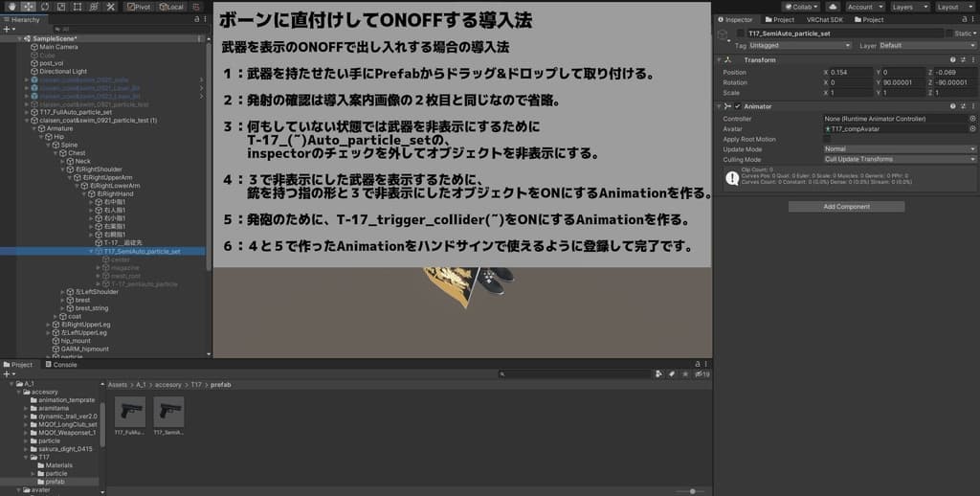Open the Hierarchy panel's three-dot menu
Viewport: 980px width, 496px height.
(205, 19)
